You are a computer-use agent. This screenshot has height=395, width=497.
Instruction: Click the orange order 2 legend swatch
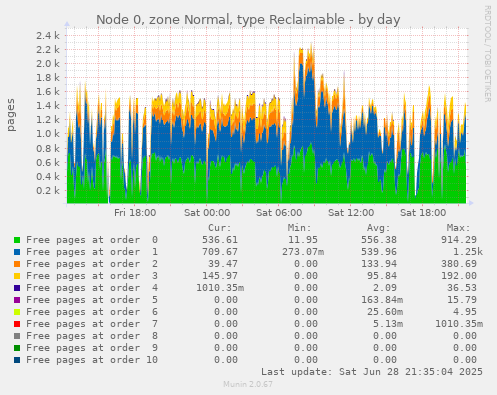pos(17,264)
